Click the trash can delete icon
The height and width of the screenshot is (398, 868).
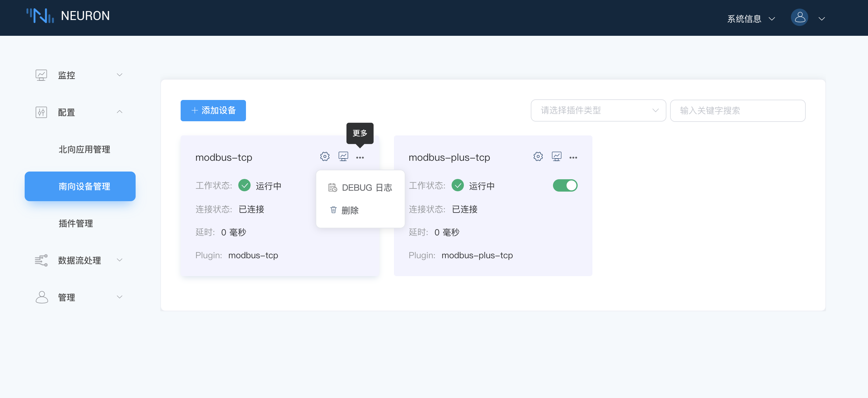[333, 210]
